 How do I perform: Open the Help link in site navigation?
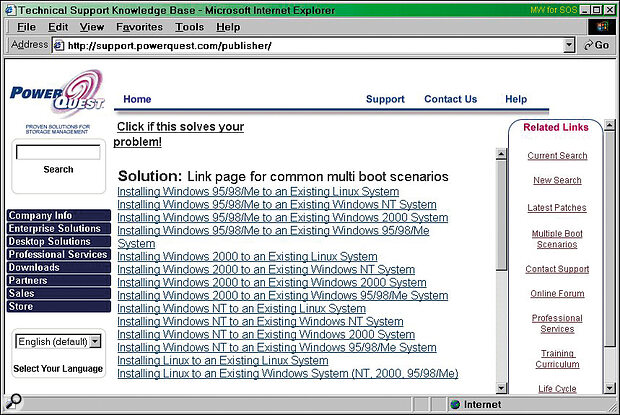coord(516,99)
